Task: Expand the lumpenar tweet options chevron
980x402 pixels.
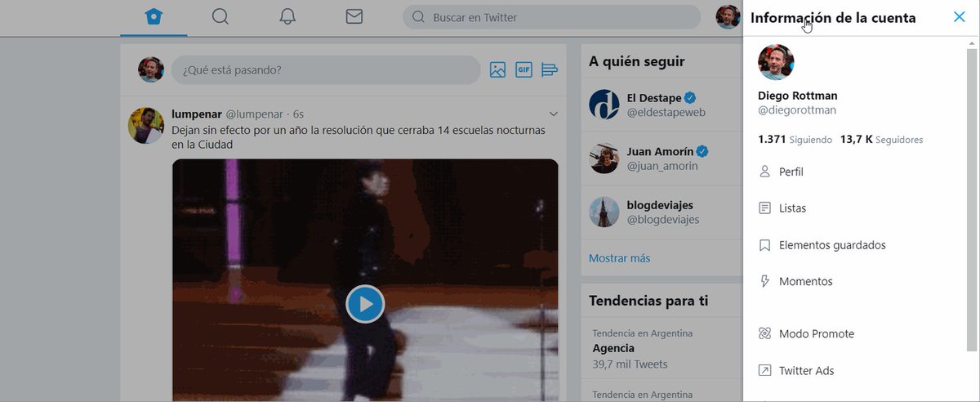Action: pyautogui.click(x=554, y=114)
